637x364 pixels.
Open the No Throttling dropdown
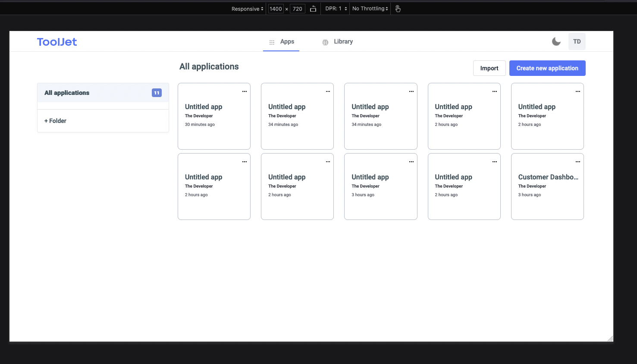370,9
